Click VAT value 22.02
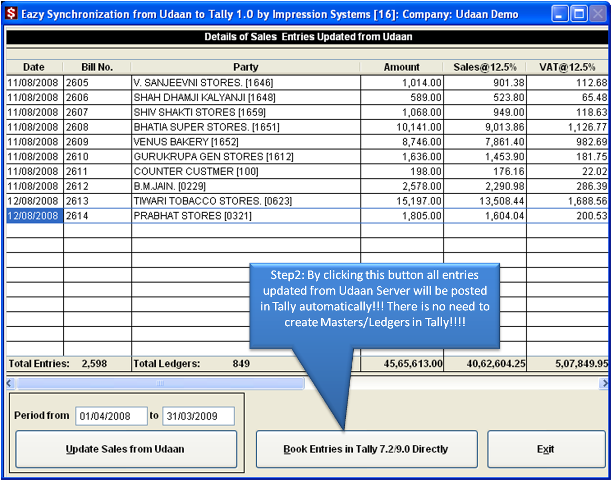 coord(568,171)
